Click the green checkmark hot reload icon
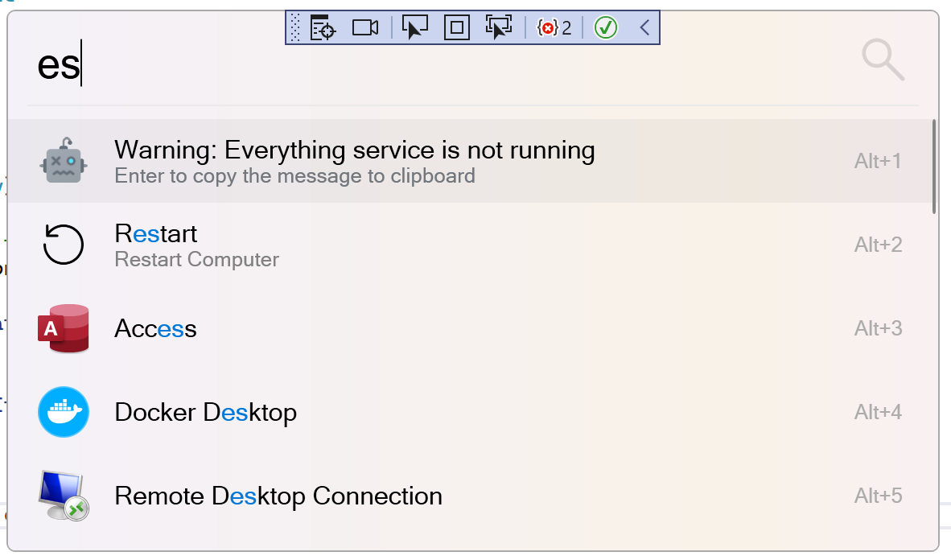Viewport: 951px width, 560px height. [605, 27]
